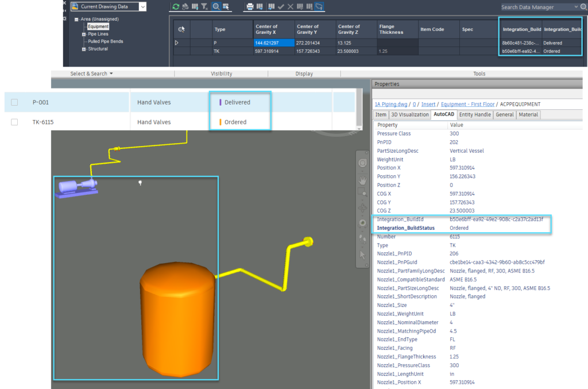Collapse the Area (Unassigned) node

pyautogui.click(x=76, y=20)
